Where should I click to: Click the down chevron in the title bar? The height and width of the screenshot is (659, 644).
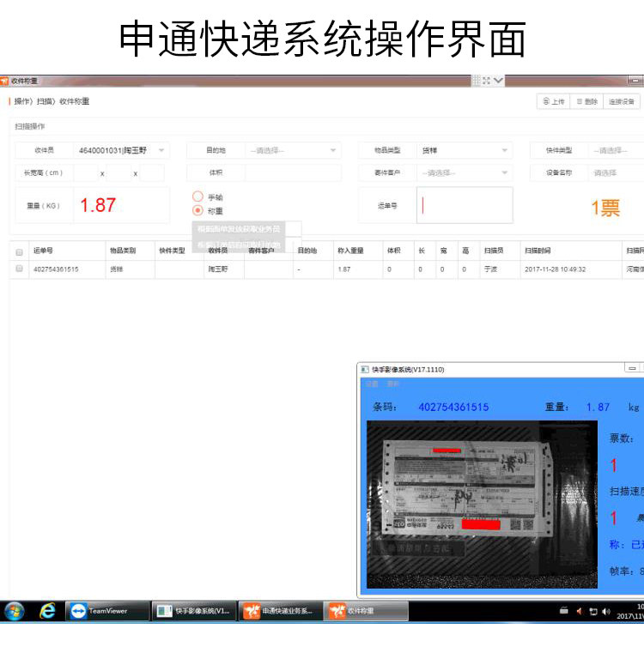[x=499, y=81]
